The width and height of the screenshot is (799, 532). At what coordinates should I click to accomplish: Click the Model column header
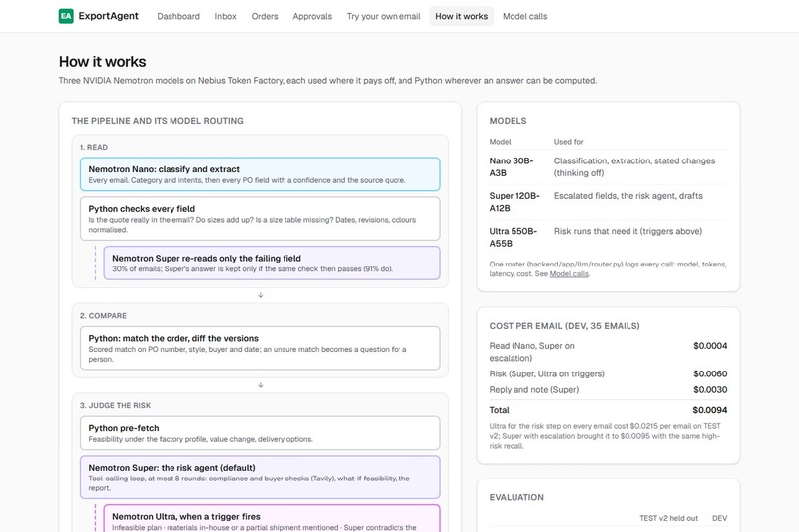500,142
